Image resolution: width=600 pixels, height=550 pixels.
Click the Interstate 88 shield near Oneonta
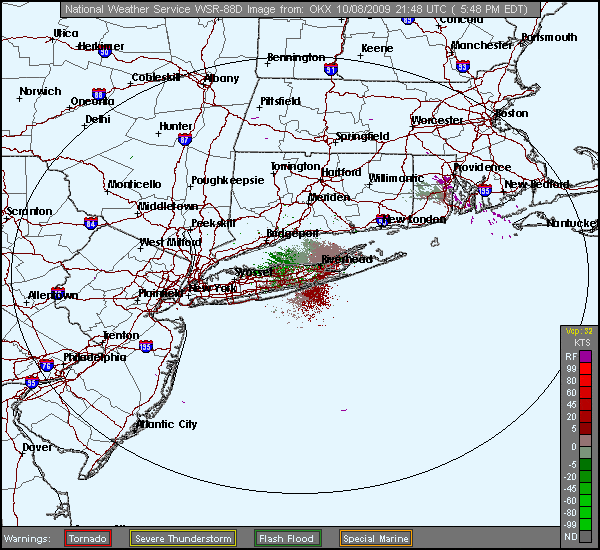[x=99, y=94]
